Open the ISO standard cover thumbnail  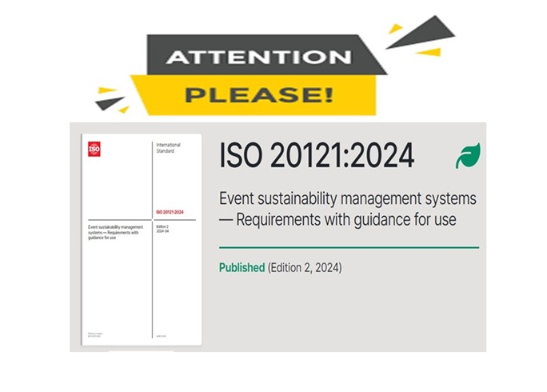142,239
